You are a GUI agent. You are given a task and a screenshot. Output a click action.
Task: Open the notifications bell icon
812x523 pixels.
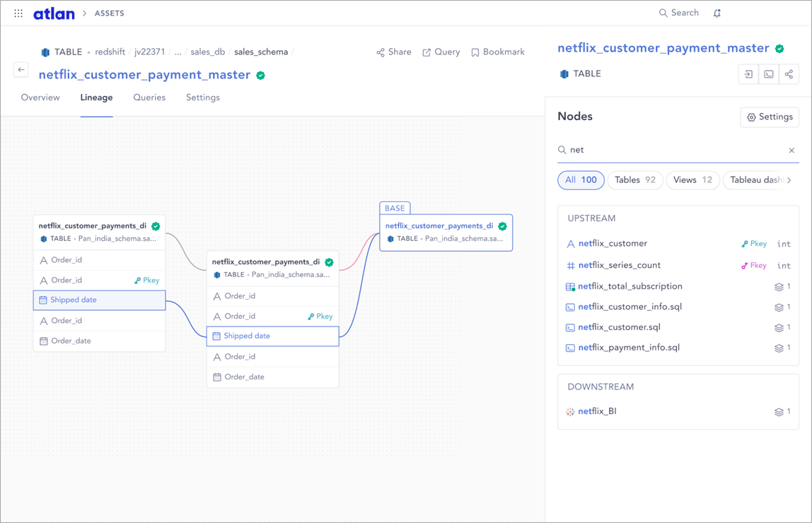(x=717, y=13)
